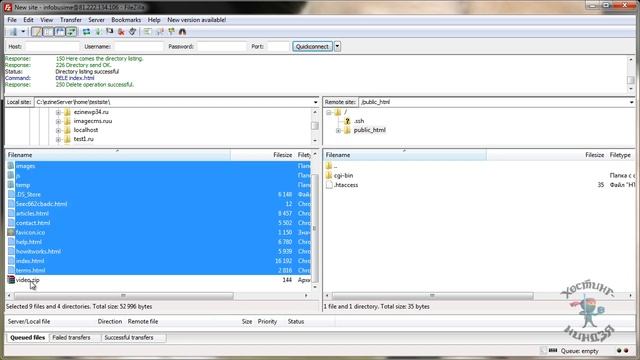Cancel the current operation icon

tap(109, 31)
